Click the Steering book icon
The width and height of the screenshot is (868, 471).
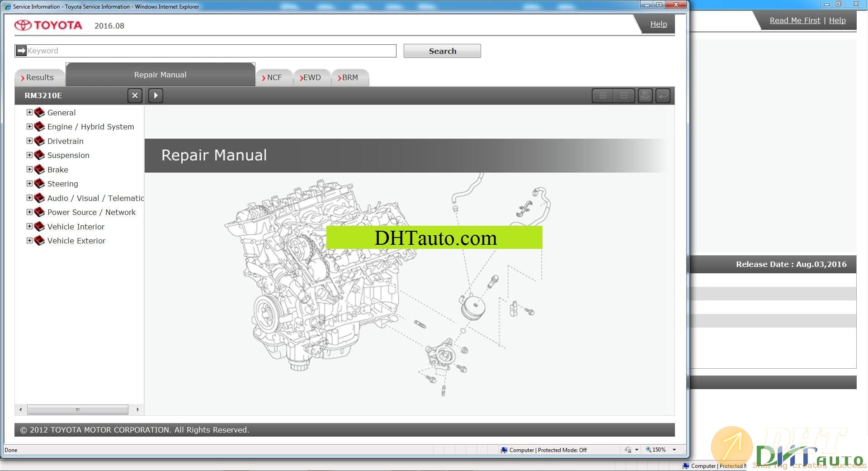point(40,184)
